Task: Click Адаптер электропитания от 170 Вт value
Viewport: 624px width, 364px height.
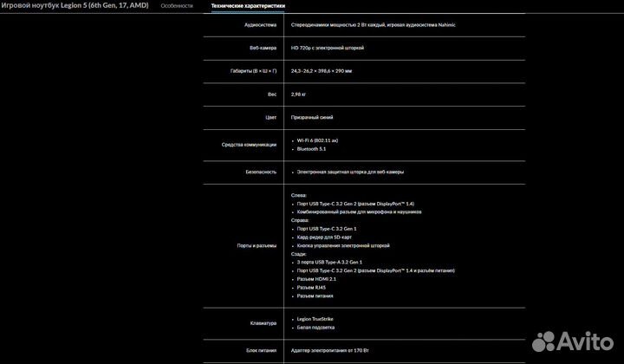Action: [330, 350]
